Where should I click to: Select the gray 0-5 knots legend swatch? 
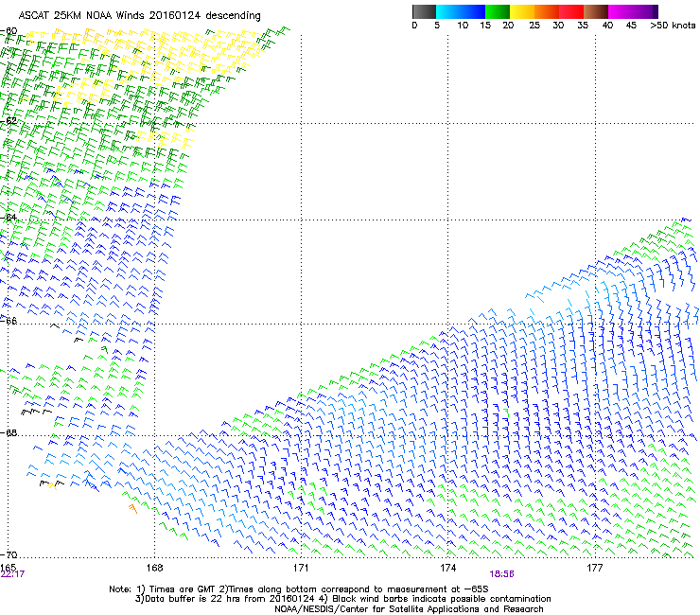(x=424, y=11)
